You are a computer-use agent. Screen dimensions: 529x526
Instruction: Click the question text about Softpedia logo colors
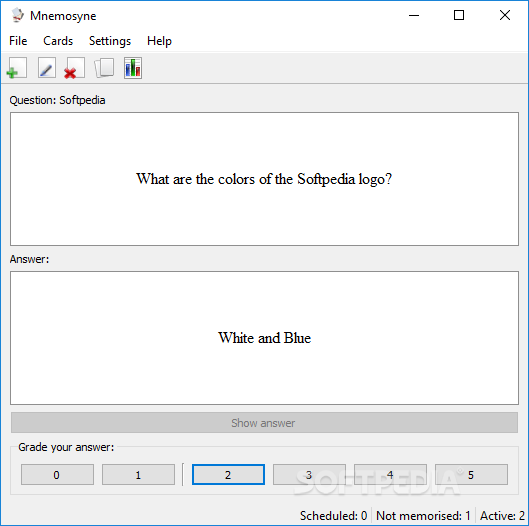264,179
